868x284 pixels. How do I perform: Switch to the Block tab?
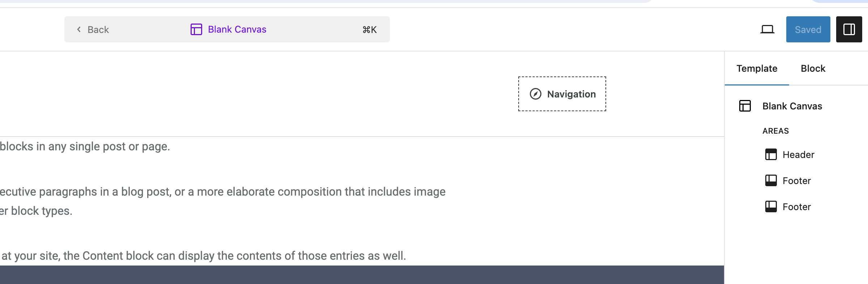coord(813,68)
